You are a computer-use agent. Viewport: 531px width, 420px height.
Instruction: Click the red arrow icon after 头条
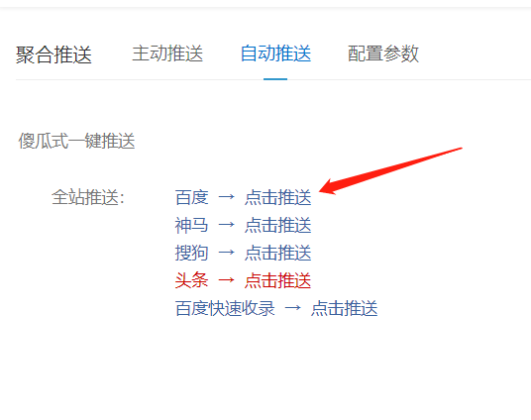(227, 279)
